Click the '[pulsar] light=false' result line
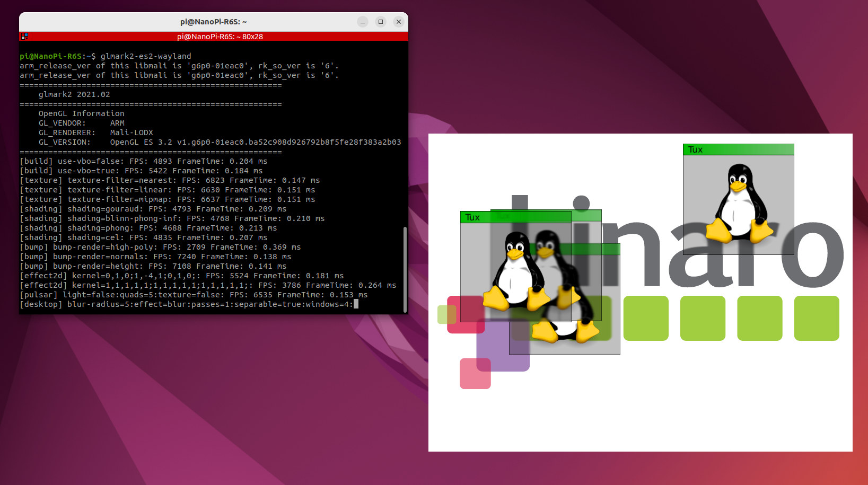The height and width of the screenshot is (485, 868). (x=194, y=295)
